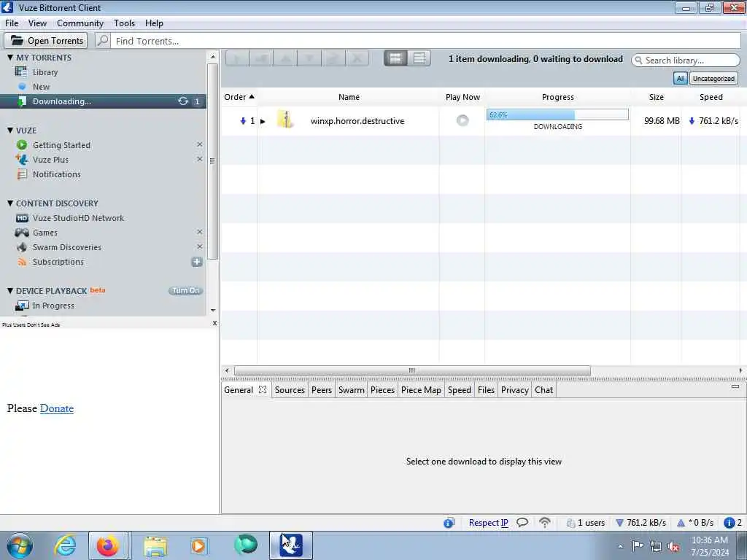Click the wireless network status icon

tap(544, 522)
